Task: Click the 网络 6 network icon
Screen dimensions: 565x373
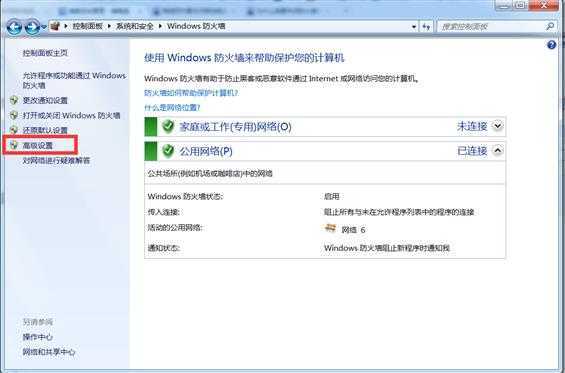Action: tap(330, 228)
